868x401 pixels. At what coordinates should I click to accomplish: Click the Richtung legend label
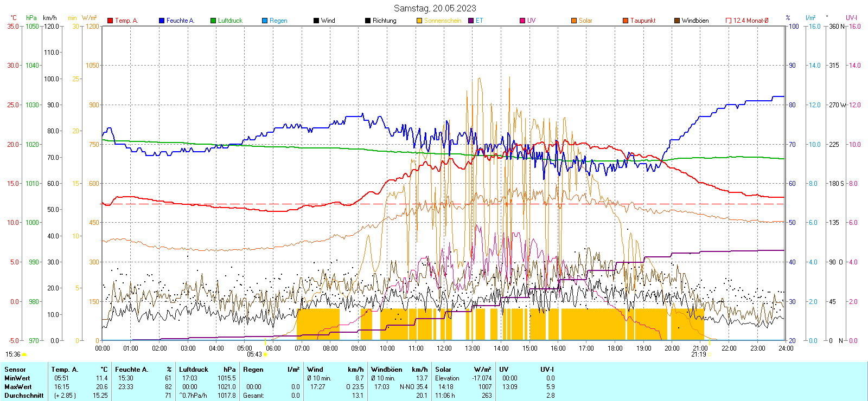click(384, 21)
